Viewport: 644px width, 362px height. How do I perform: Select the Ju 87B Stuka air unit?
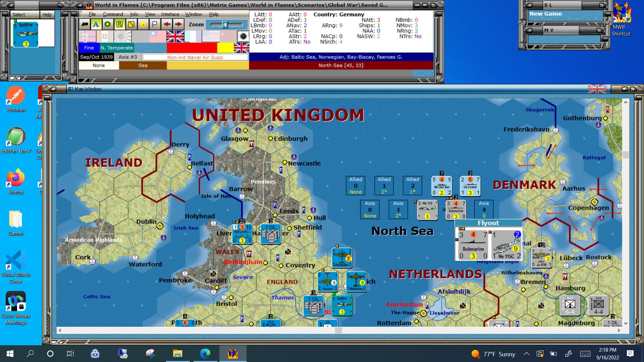541,257
